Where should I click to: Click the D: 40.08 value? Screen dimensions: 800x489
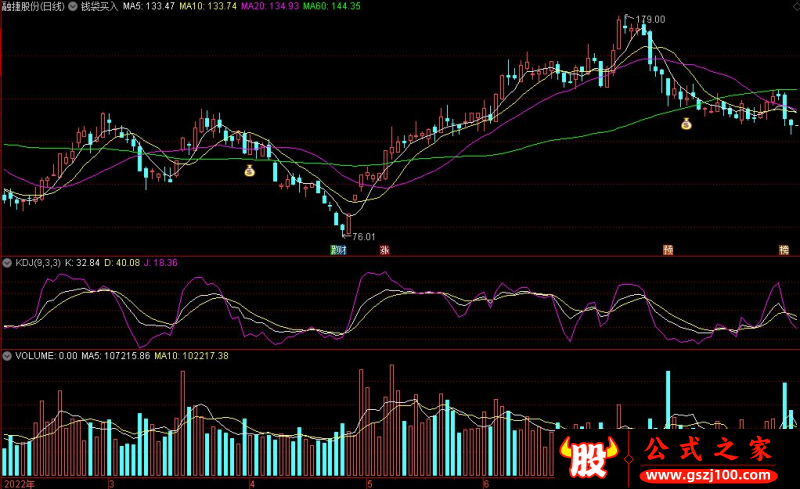[122, 263]
